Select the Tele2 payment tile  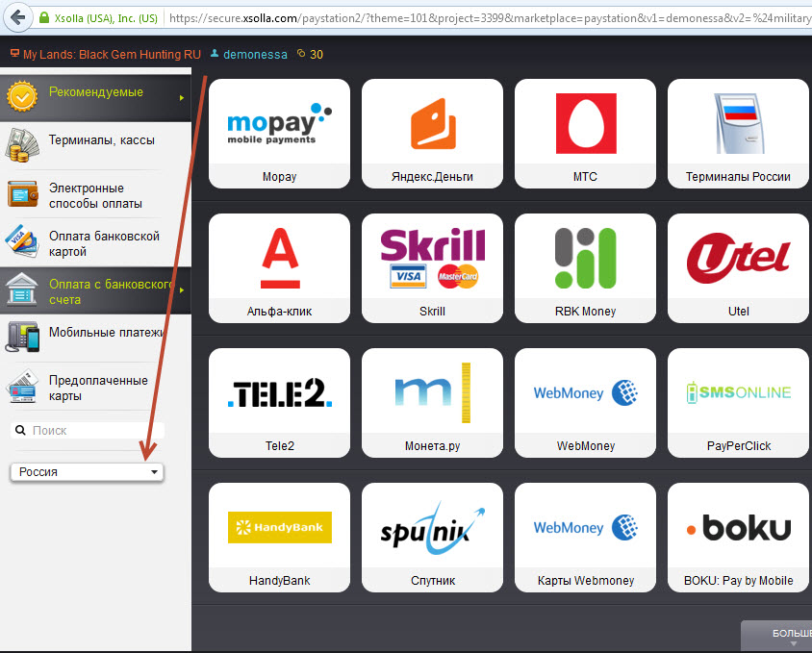pyautogui.click(x=279, y=403)
